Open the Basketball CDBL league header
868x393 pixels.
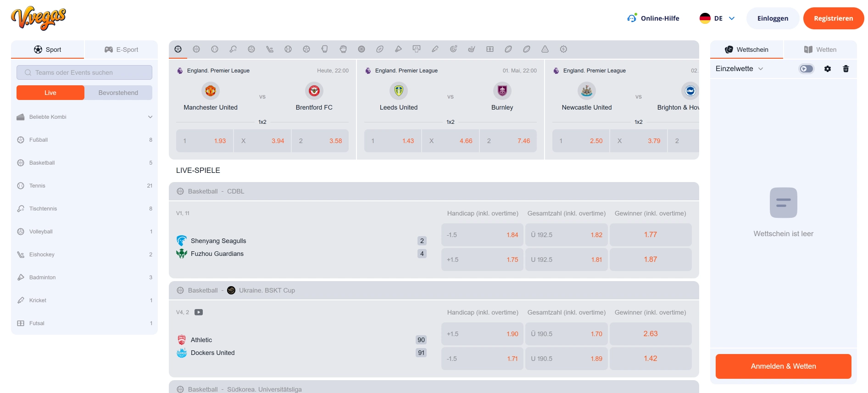[x=434, y=191]
